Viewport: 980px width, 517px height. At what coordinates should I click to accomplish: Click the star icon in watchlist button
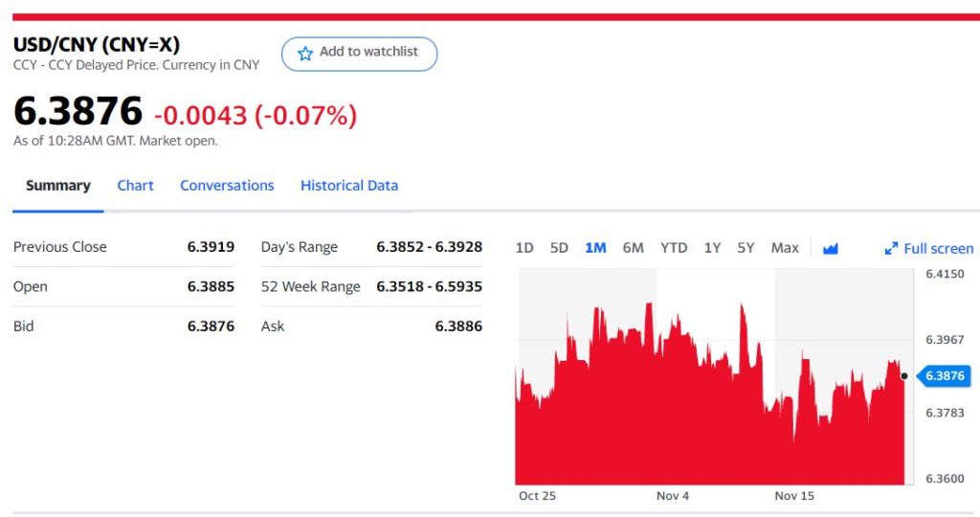pos(305,54)
